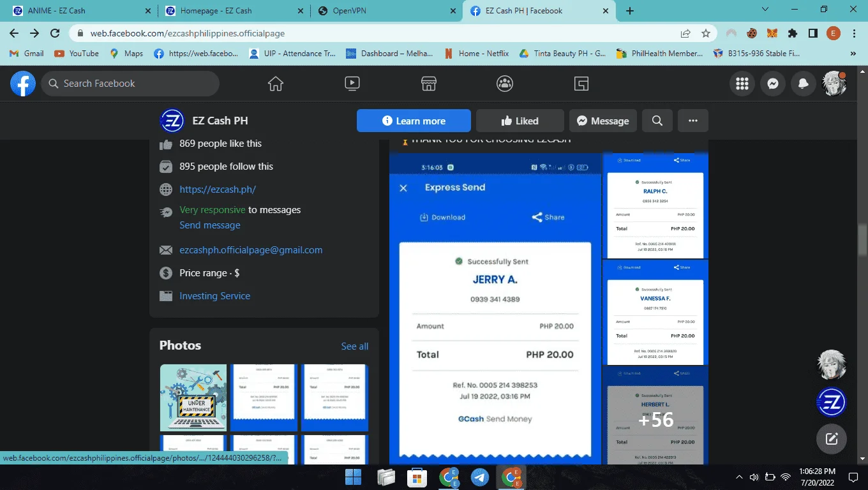Image resolution: width=868 pixels, height=490 pixels.
Task: Open the tab search dropdown arrow
Action: (766, 10)
